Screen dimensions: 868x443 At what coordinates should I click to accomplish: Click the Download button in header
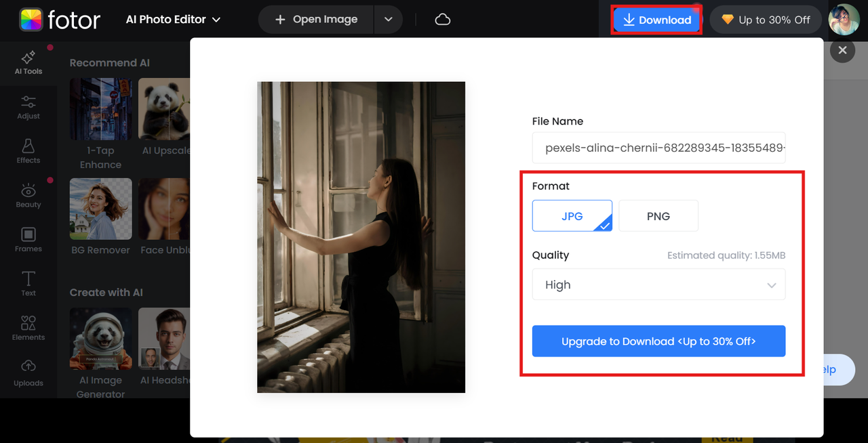tap(656, 20)
